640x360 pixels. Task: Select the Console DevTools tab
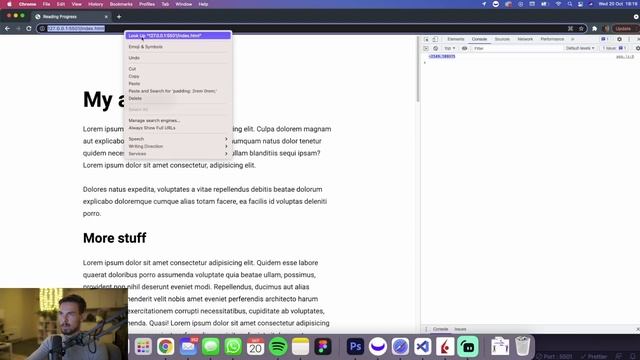(479, 39)
